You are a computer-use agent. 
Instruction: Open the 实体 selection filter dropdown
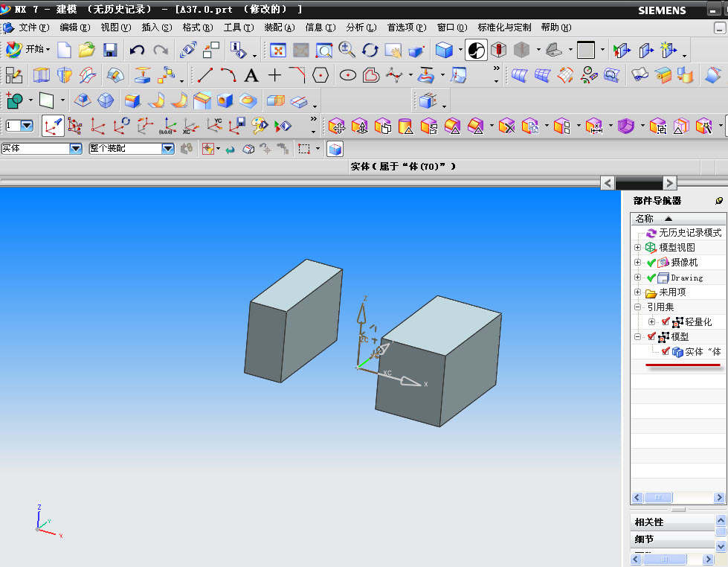pos(76,149)
